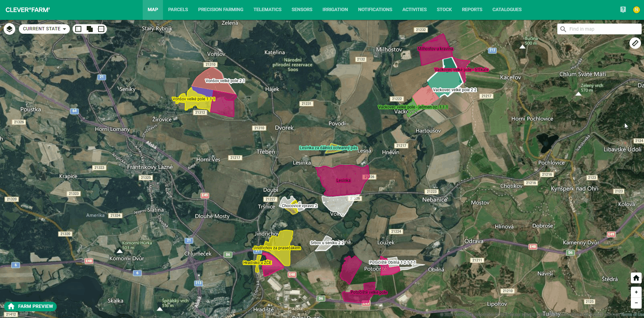The width and height of the screenshot is (644, 318).
Task: Open the map layers panel icon
Action: 9,29
